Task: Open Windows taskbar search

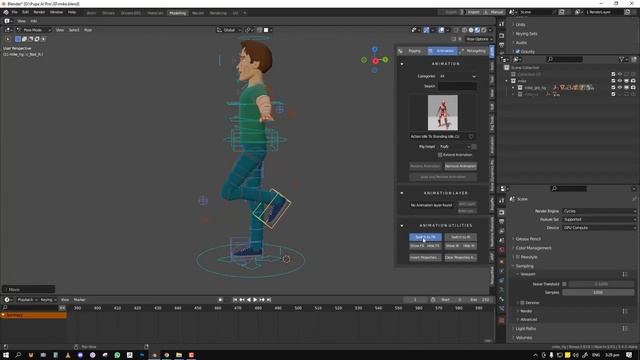Action: (x=18, y=355)
